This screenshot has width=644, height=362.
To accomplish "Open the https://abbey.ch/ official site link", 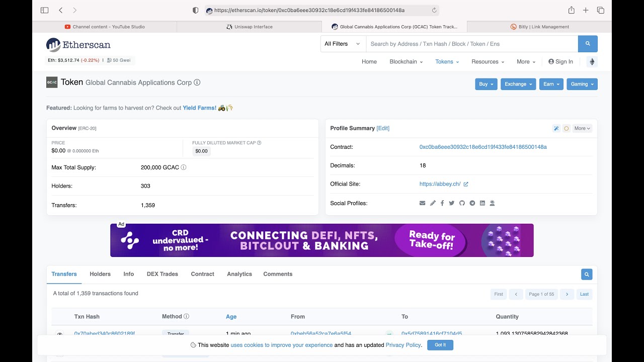I will pos(440,184).
